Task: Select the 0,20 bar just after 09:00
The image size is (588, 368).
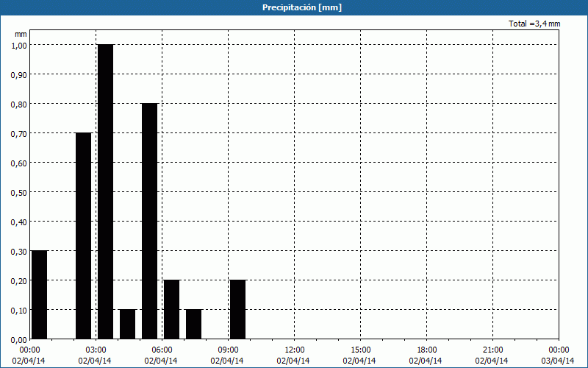Action: pyautogui.click(x=237, y=309)
